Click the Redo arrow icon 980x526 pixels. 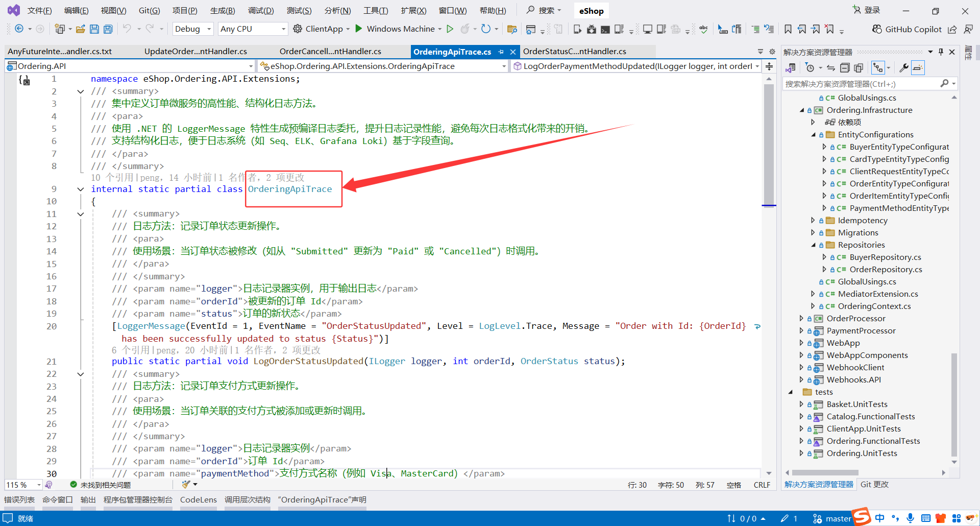coord(150,29)
